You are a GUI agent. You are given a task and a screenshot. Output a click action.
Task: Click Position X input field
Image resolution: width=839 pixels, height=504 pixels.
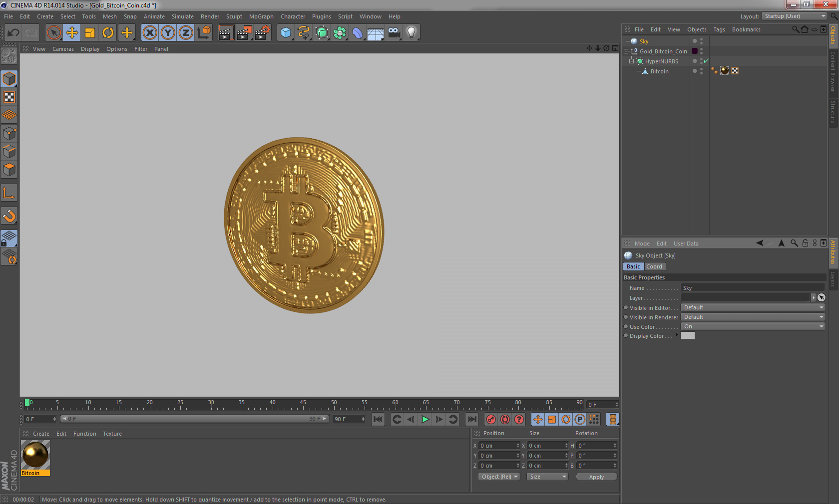coord(499,446)
